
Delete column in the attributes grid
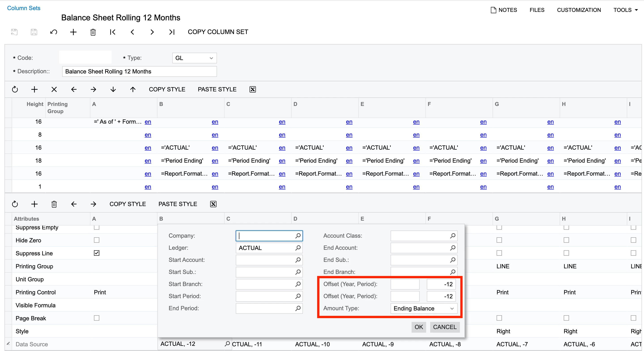click(x=54, y=204)
